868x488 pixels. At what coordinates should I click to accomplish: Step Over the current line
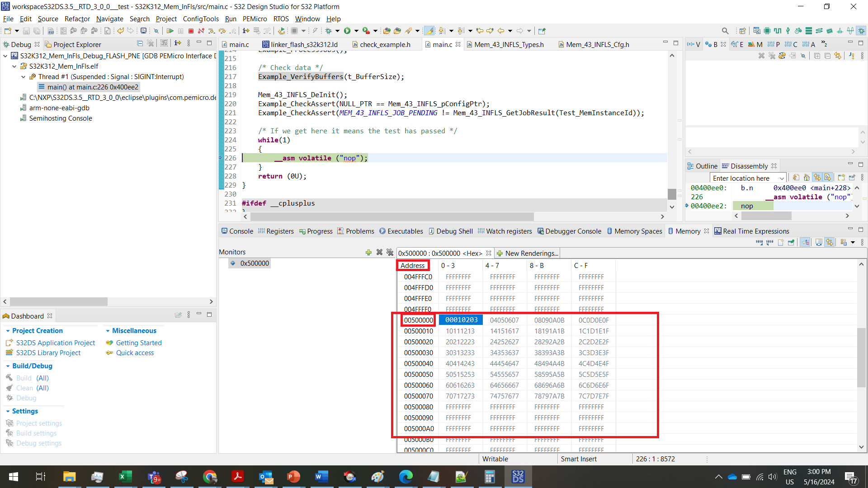point(222,30)
